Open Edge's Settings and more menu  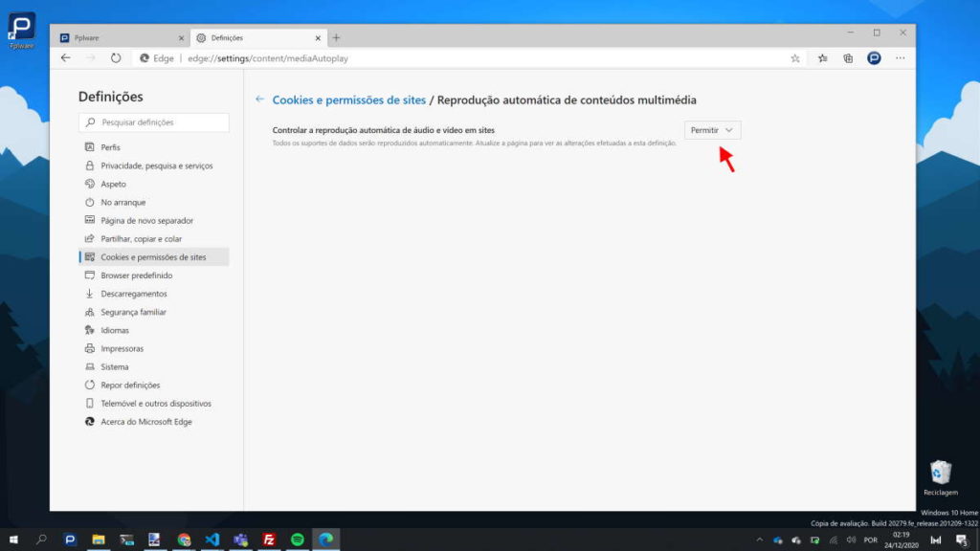click(899, 57)
